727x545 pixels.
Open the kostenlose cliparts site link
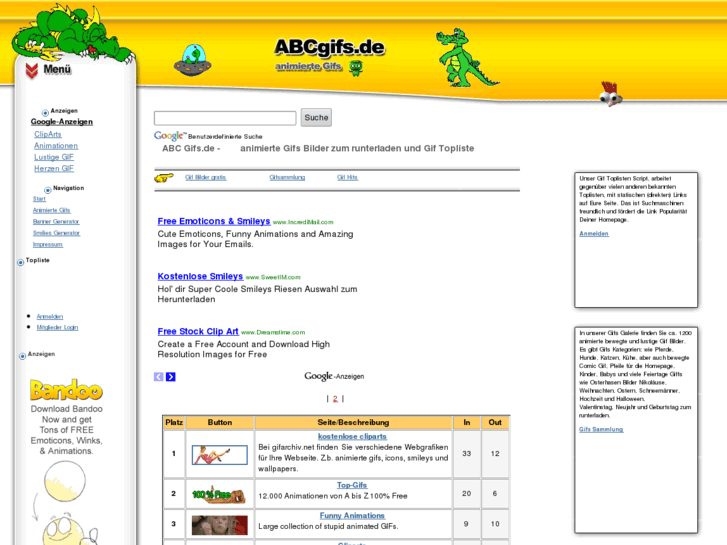pos(352,436)
